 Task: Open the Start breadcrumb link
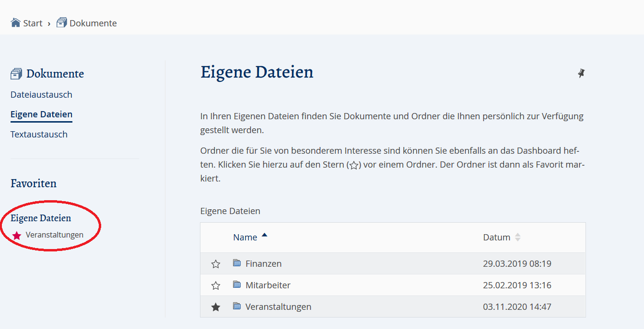pos(30,23)
